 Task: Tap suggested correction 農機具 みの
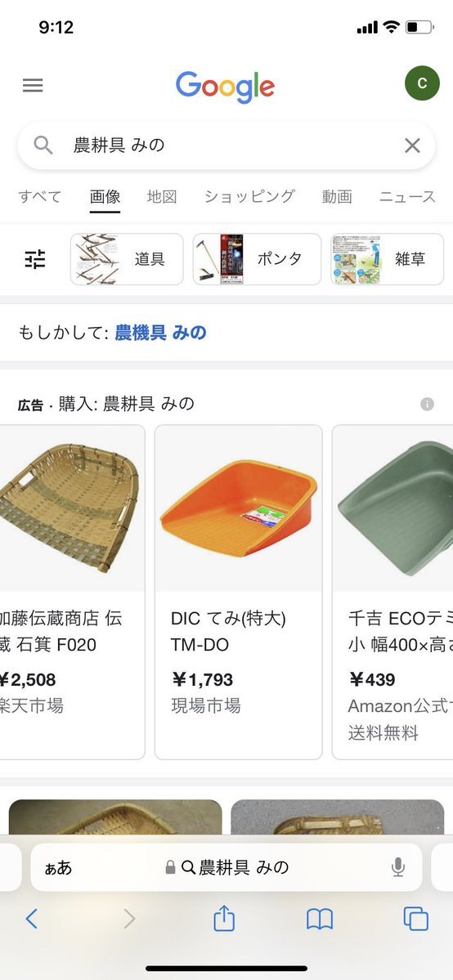pyautogui.click(x=160, y=333)
